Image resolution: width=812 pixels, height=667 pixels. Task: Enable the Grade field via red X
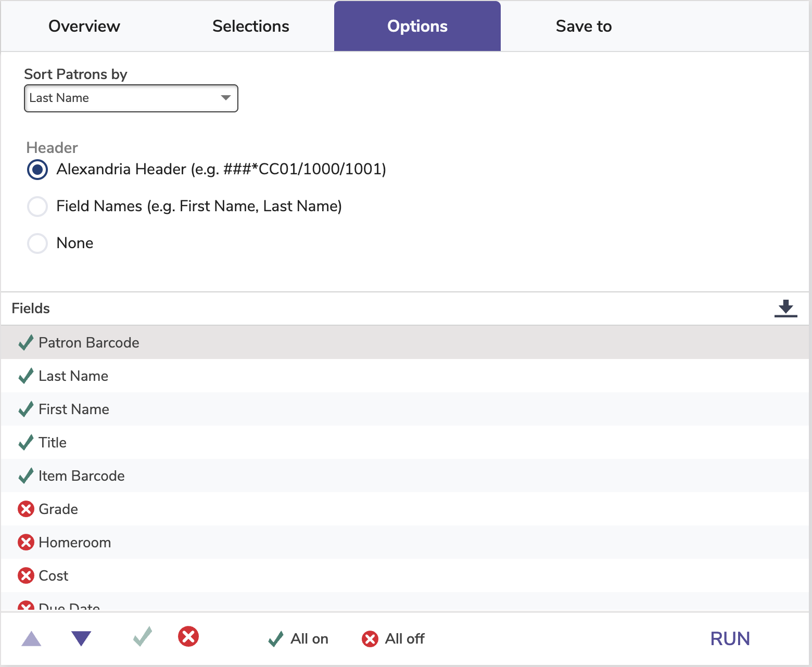pos(26,509)
